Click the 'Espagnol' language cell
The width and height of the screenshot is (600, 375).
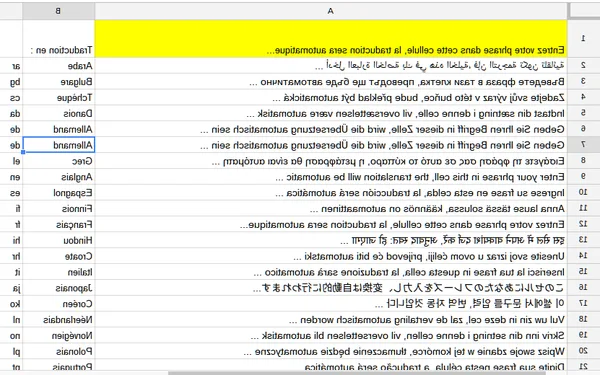coord(59,192)
